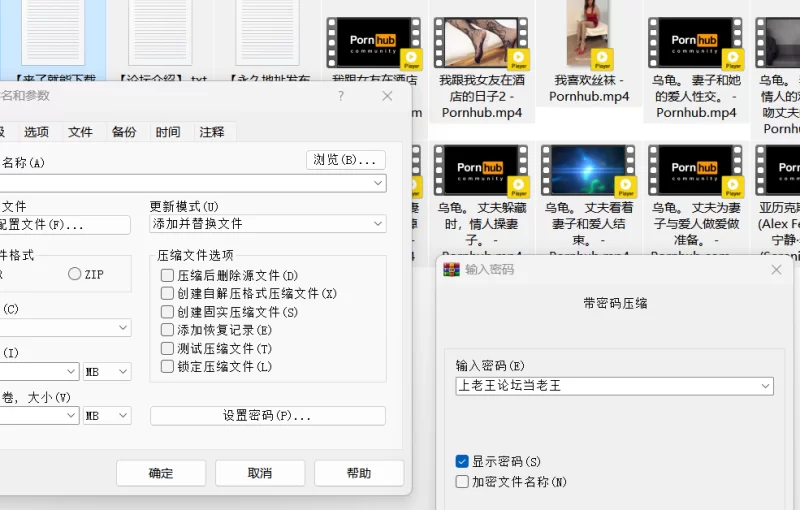Click the WinRAR icon in password dialog title
Viewport: 800px width, 510px height.
(x=451, y=269)
